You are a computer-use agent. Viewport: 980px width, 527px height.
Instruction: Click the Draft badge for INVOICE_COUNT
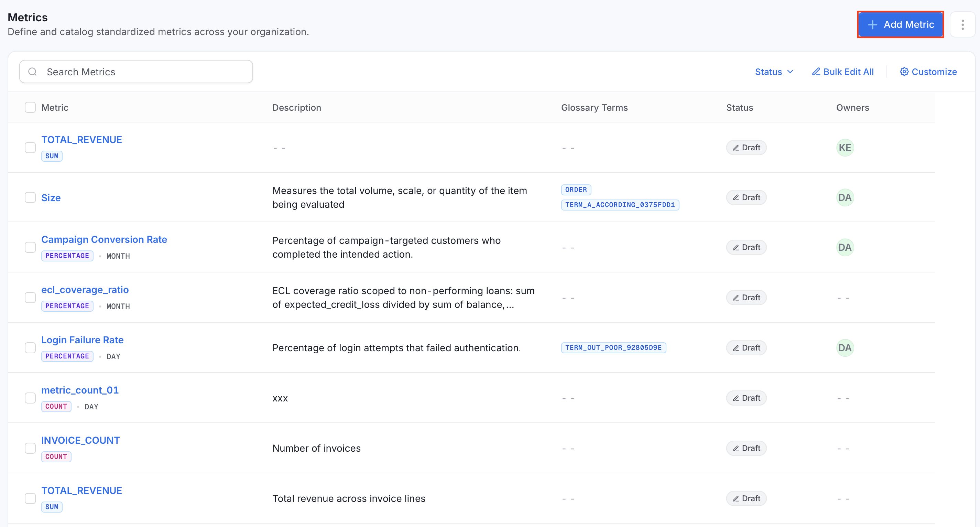746,448
